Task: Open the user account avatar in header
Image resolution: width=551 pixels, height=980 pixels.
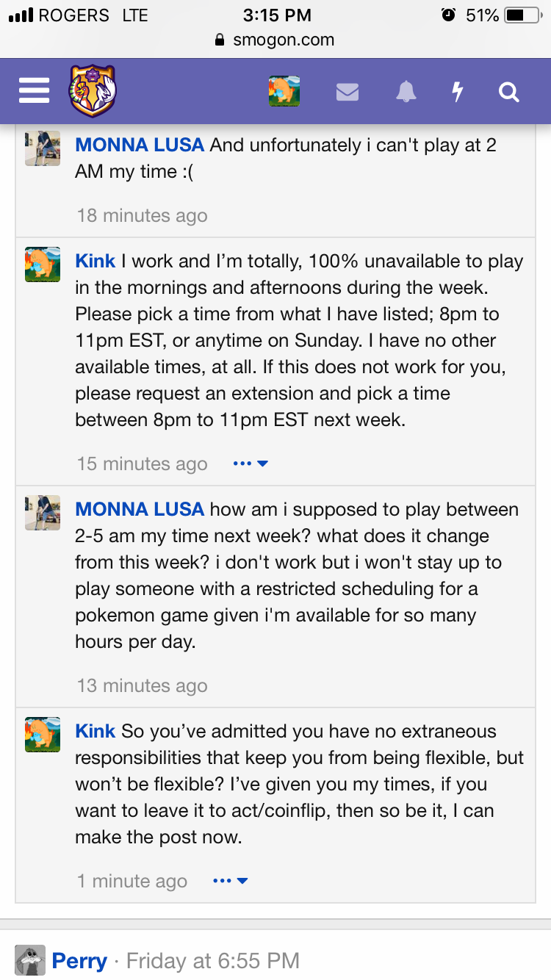Action: 284,91
